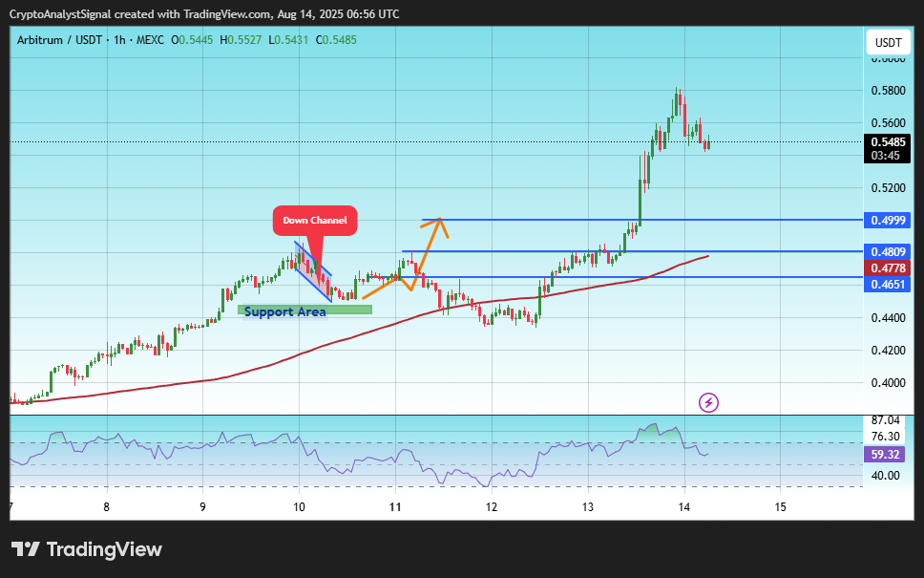
Task: Click the TradingView logo at bottom
Action: [87, 549]
